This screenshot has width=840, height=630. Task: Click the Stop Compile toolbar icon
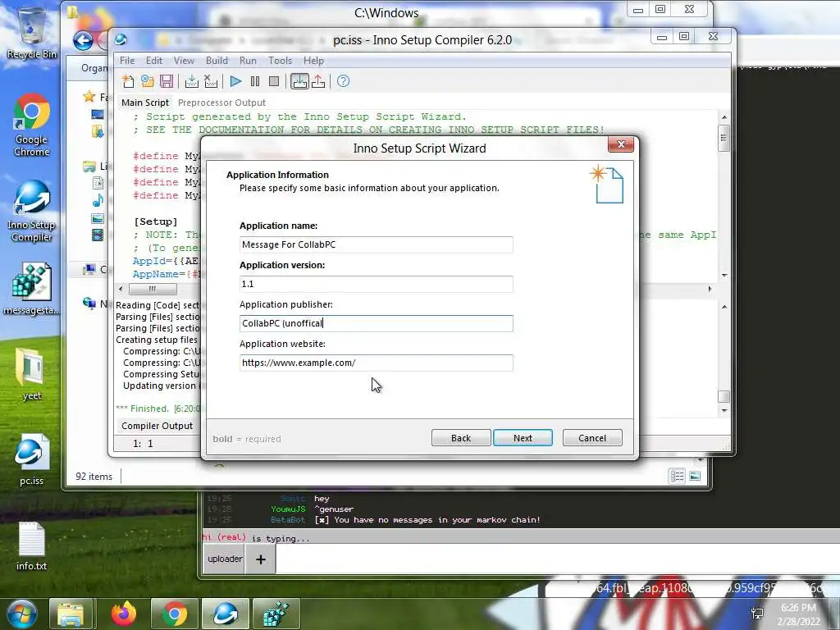(211, 81)
